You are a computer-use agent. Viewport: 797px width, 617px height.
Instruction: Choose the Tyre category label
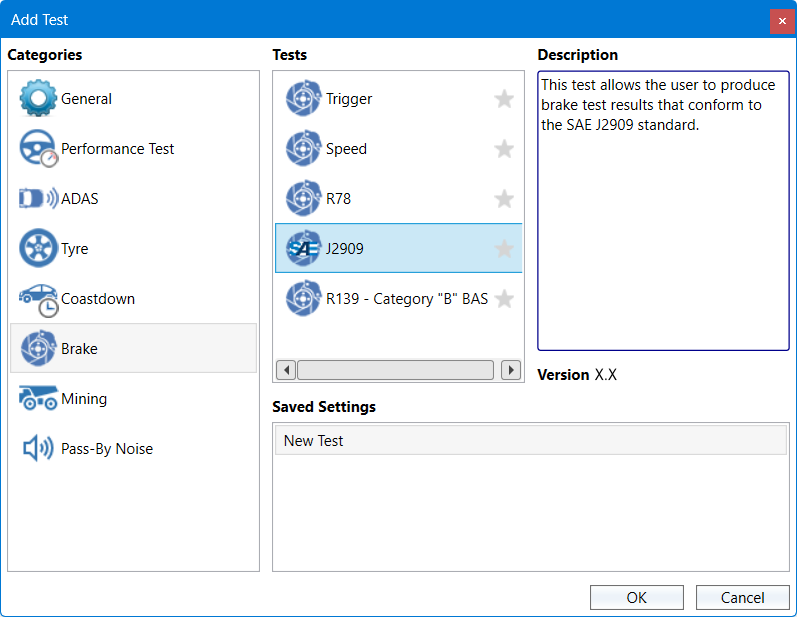75,249
